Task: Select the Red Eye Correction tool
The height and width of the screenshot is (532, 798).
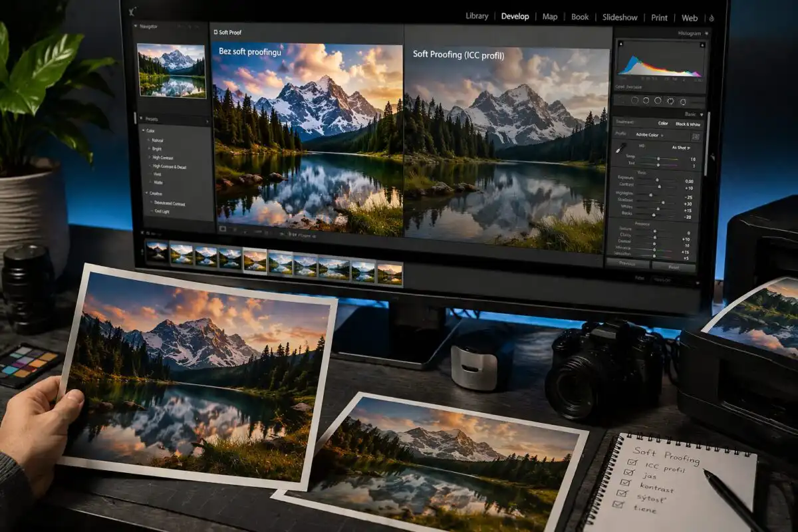Action: click(646, 100)
